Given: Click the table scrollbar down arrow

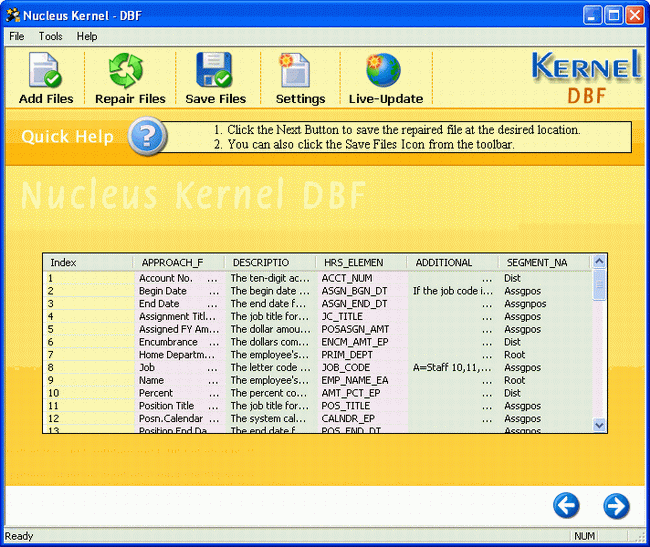Looking at the screenshot, I should (599, 425).
